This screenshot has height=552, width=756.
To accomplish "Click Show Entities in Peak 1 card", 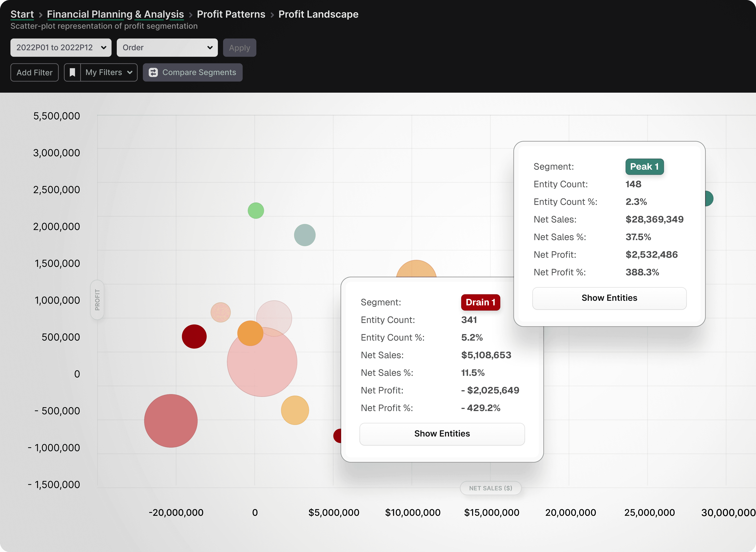I will [x=609, y=298].
